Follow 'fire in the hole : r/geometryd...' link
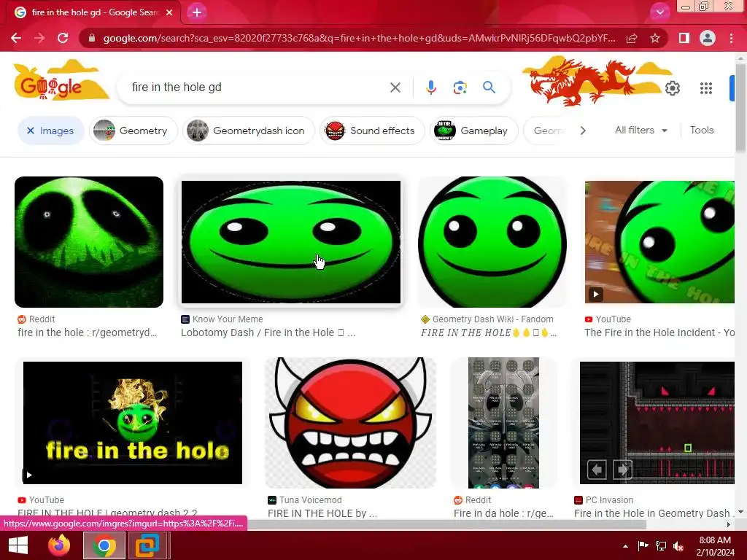Image resolution: width=747 pixels, height=560 pixels. pos(88,332)
